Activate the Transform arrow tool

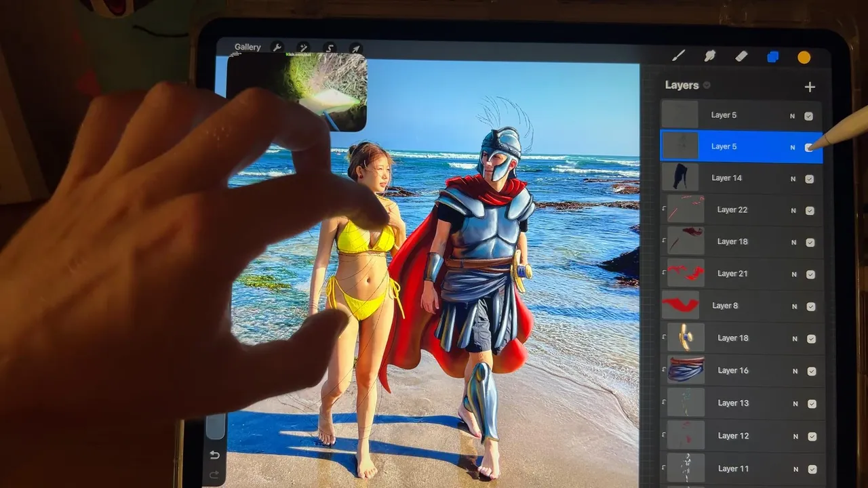tap(355, 48)
